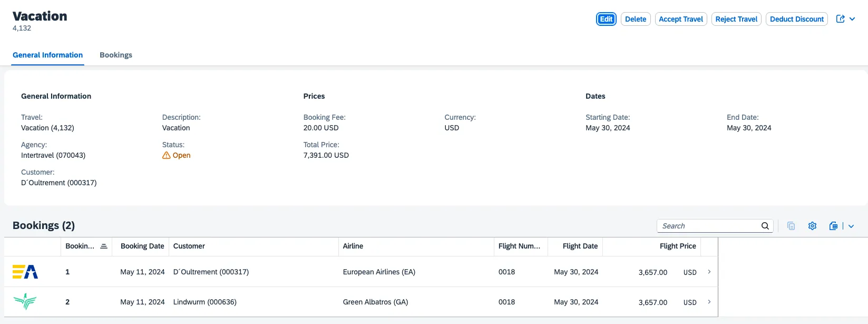The image size is (868, 324).
Task: Switch to the Bookings tab
Action: point(116,55)
